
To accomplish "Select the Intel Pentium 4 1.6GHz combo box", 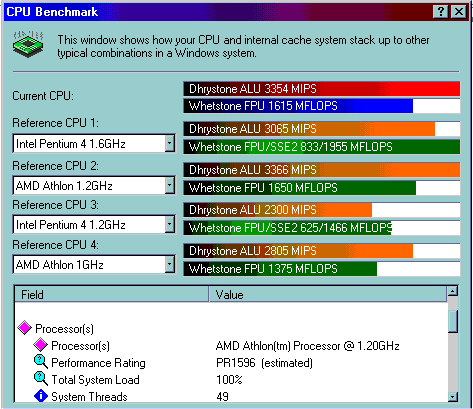I will click(94, 143).
